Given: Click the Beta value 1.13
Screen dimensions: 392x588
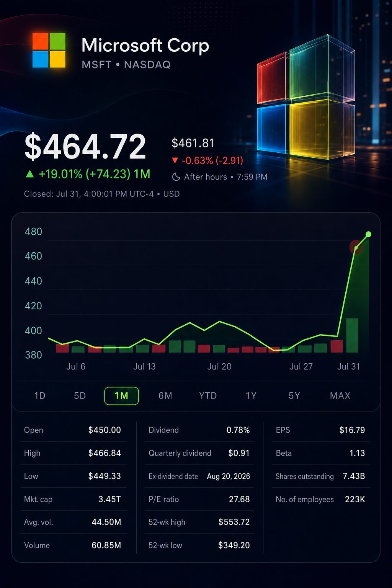Looking at the screenshot, I should (x=357, y=453).
